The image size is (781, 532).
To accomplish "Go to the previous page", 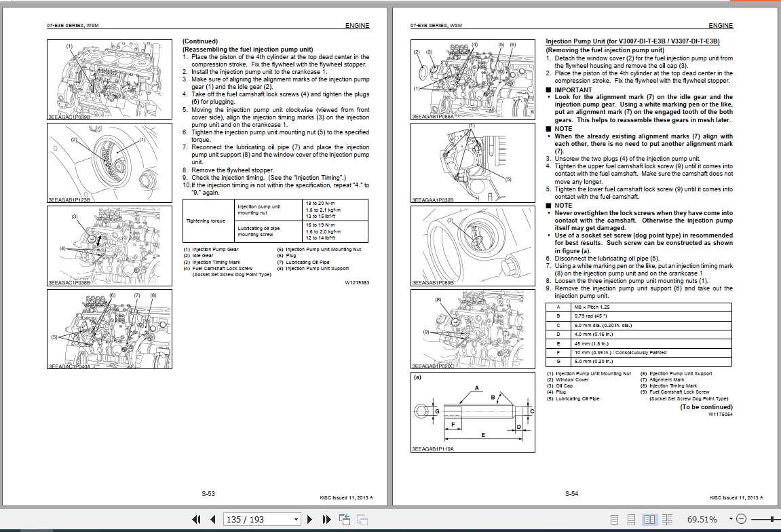I will click(213, 519).
